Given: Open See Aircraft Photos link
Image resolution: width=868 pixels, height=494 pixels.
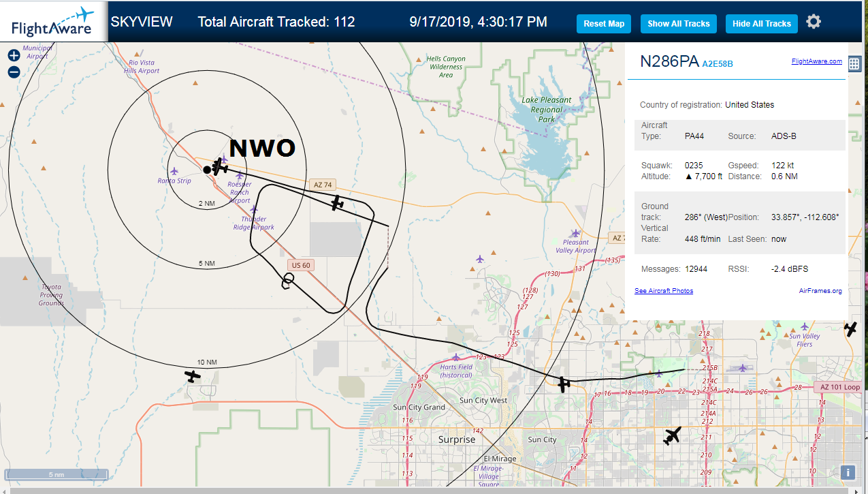Looking at the screenshot, I should [x=664, y=291].
